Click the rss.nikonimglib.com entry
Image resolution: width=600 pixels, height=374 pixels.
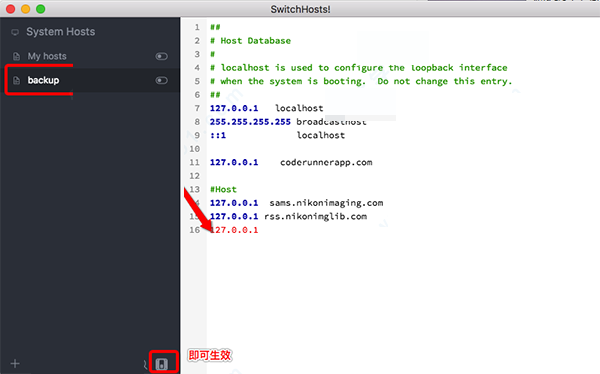tap(288, 216)
